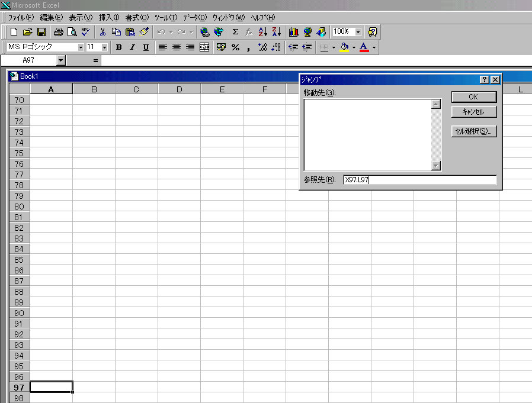Paste using the clipboard icon
This screenshot has width=532, height=403.
(130, 32)
